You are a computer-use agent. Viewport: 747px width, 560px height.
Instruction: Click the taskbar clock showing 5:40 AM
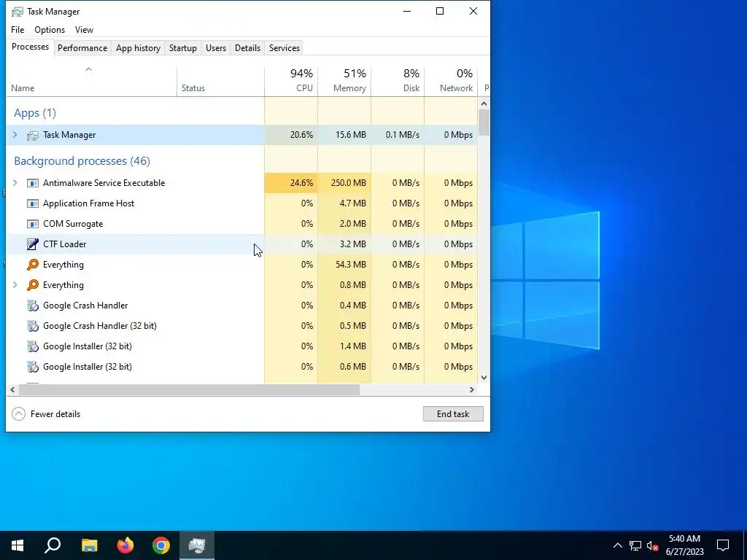pyautogui.click(x=684, y=545)
